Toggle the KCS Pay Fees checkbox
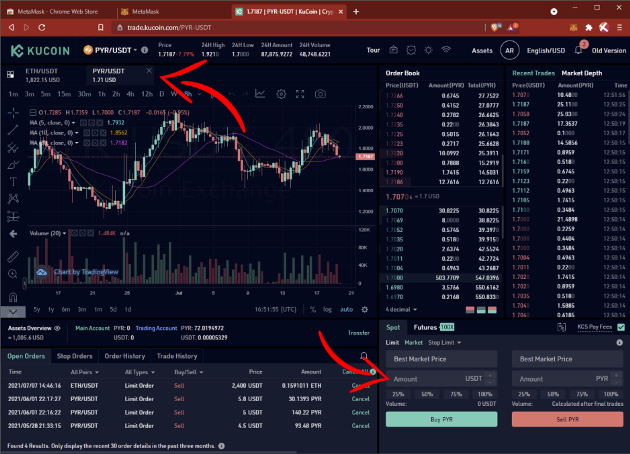Image resolution: width=630 pixels, height=454 pixels. click(x=621, y=327)
